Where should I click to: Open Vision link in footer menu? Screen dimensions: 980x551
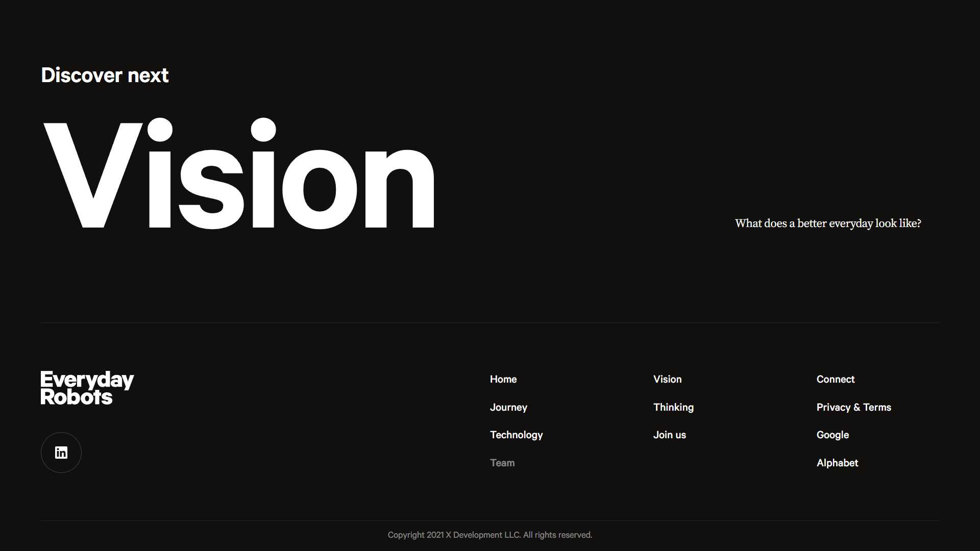tap(667, 379)
